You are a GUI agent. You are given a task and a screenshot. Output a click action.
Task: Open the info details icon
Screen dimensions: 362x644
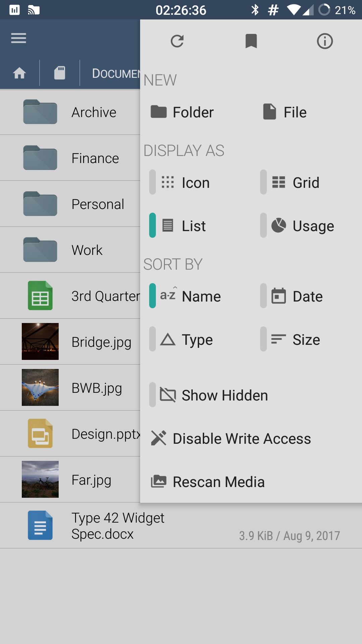(325, 41)
